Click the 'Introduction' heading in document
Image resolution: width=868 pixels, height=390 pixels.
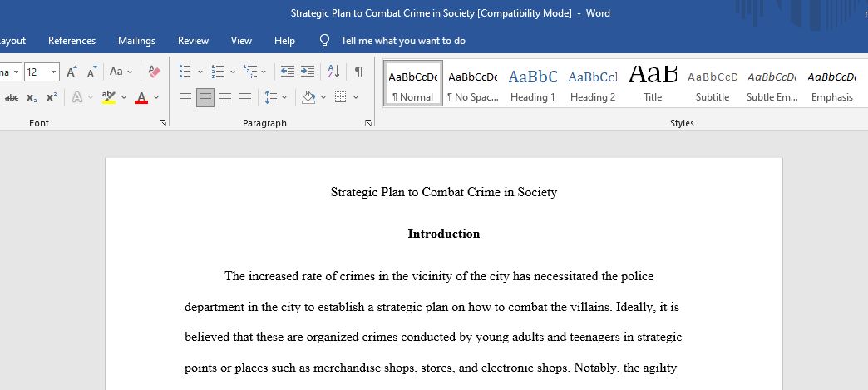(444, 234)
